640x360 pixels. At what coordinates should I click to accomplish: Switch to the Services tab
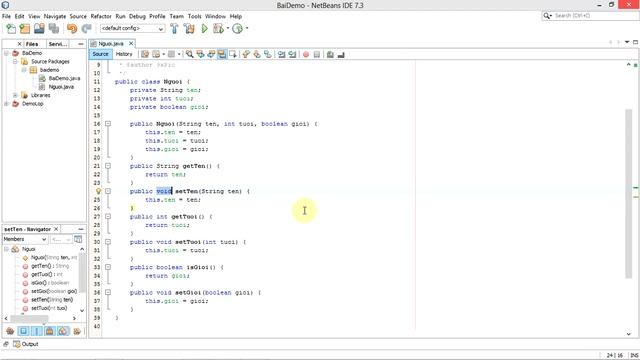coord(58,44)
